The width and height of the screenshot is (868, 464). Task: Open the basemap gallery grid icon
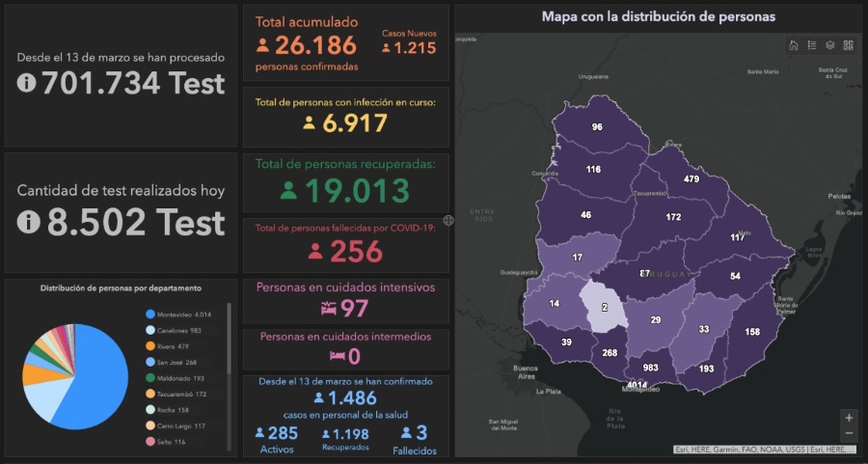coord(848,45)
